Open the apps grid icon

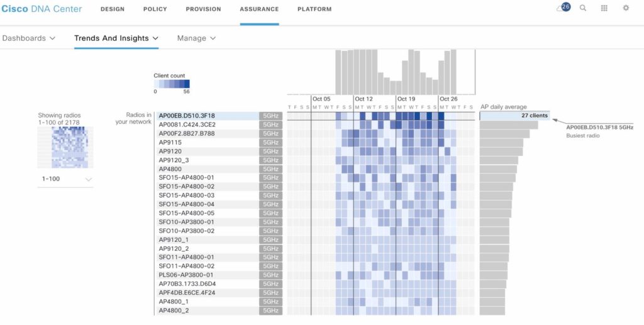pos(604,8)
